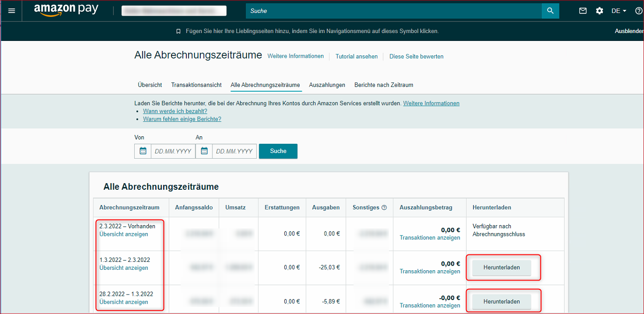644x314 pixels.
Task: Switch to the Transaktionsansicht tab
Action: coord(196,85)
